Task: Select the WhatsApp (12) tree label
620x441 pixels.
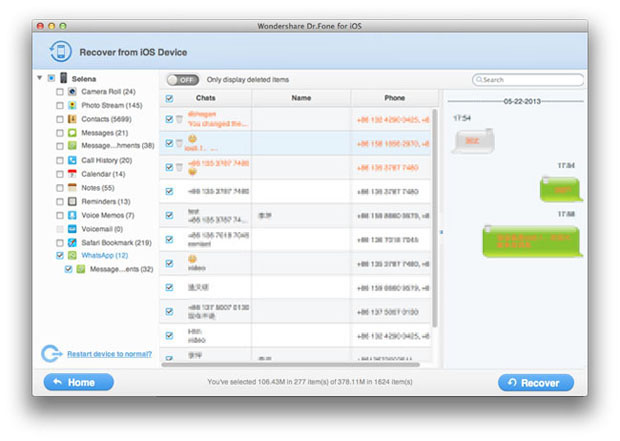Action: (x=105, y=256)
